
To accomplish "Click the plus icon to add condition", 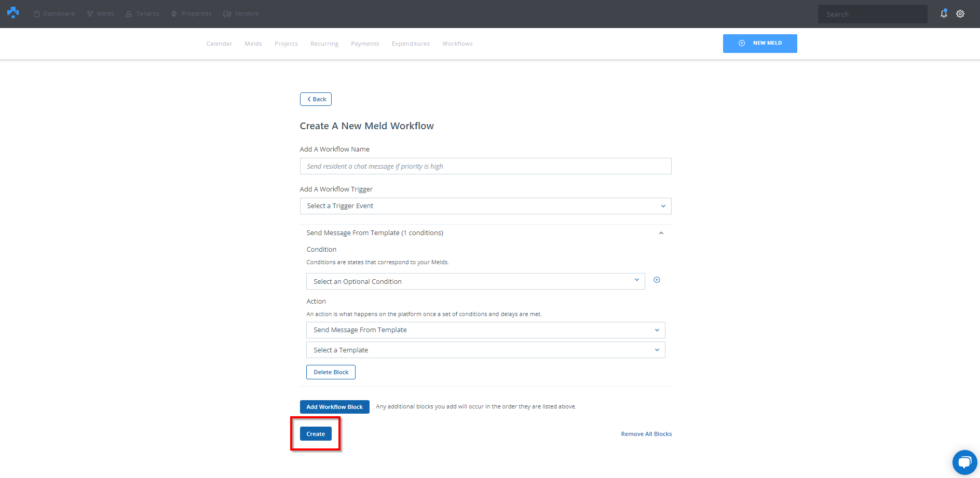I will (657, 280).
